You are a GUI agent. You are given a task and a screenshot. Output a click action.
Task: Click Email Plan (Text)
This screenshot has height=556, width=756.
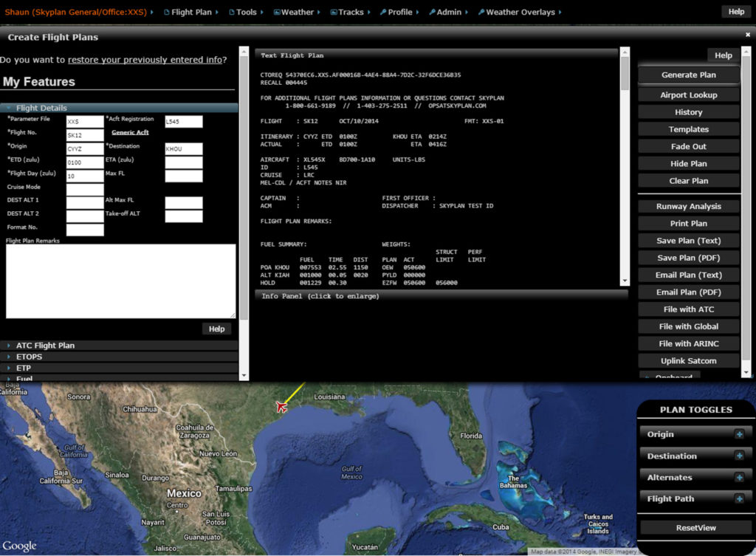[689, 275]
